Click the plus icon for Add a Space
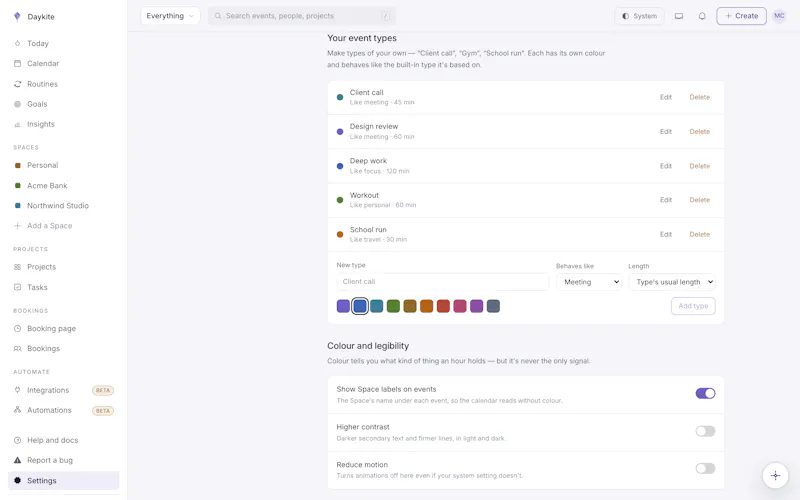Image resolution: width=800 pixels, height=500 pixels. (17, 226)
